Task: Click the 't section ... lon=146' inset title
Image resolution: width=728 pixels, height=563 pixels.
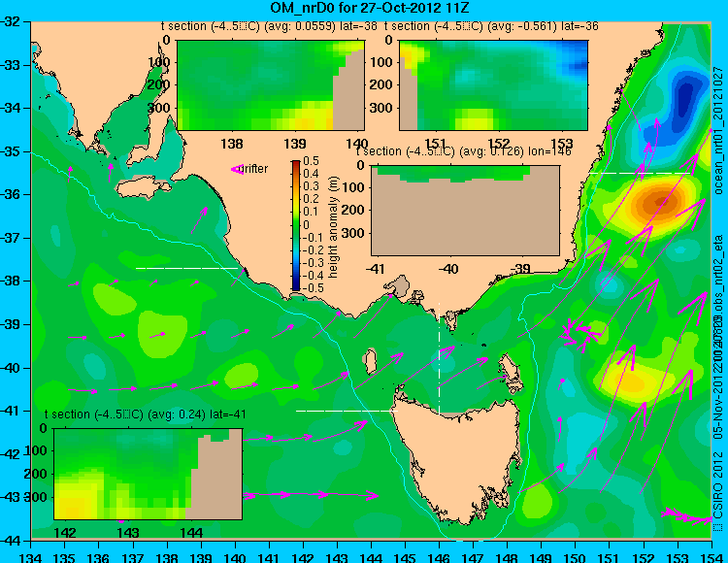Action: [464, 151]
